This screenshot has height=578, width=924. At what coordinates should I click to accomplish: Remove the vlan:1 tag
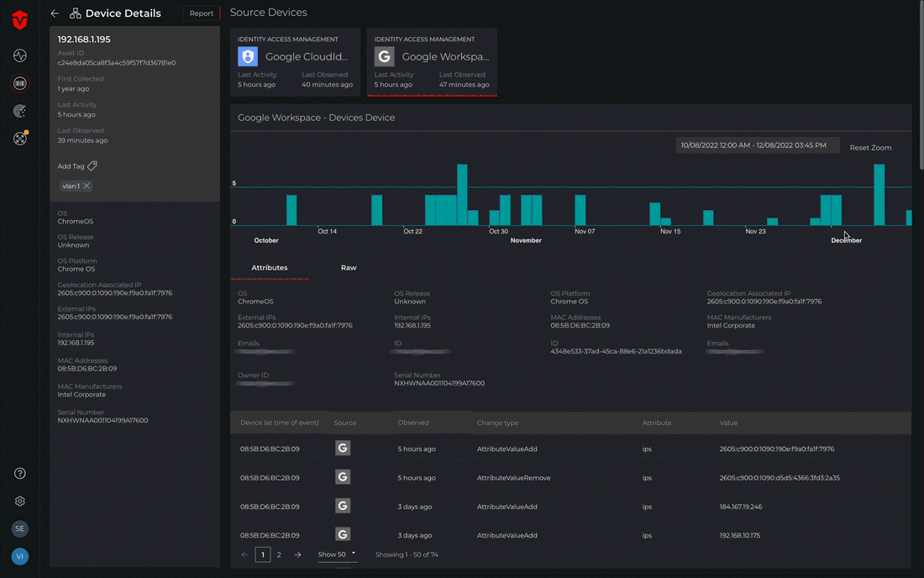pyautogui.click(x=87, y=186)
